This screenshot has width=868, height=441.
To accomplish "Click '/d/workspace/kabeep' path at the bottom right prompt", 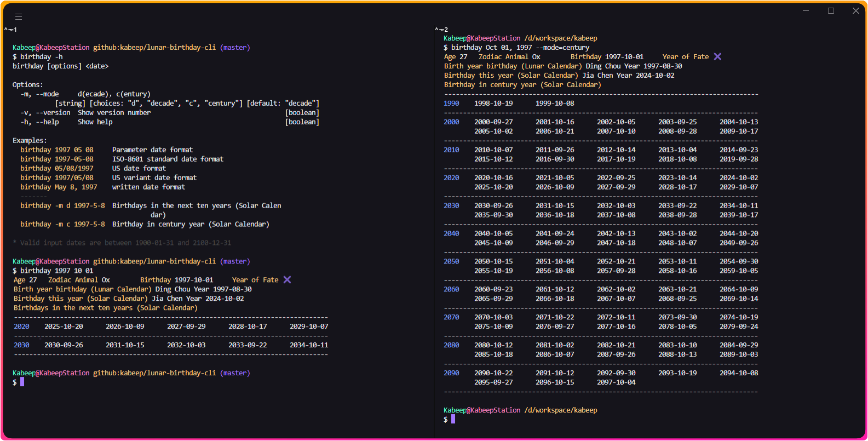I will point(561,410).
